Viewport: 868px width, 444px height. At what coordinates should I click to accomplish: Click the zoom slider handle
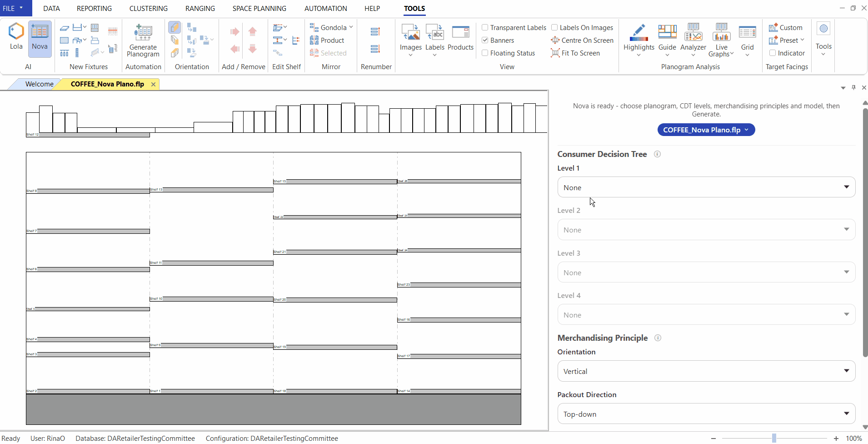click(x=774, y=439)
